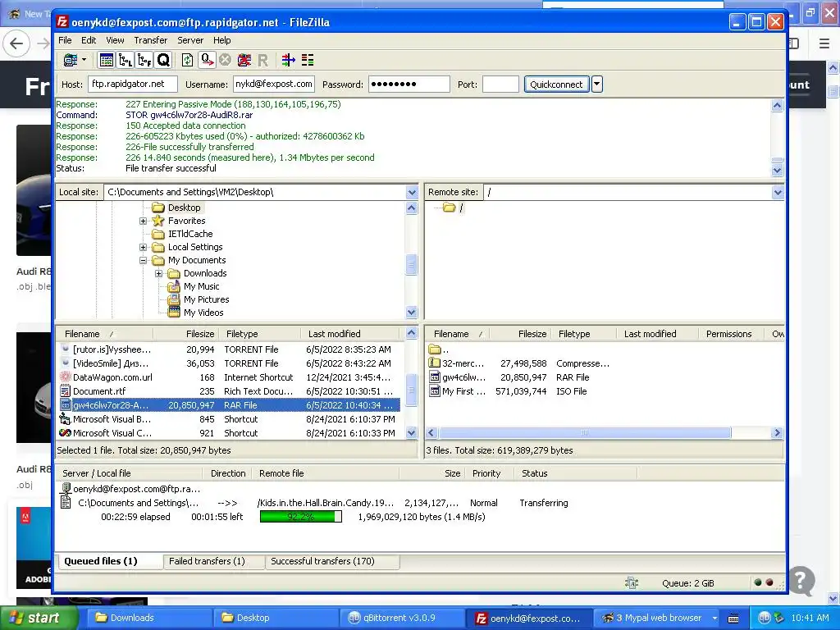Open the Help menu
The image size is (840, 630).
[x=221, y=40]
